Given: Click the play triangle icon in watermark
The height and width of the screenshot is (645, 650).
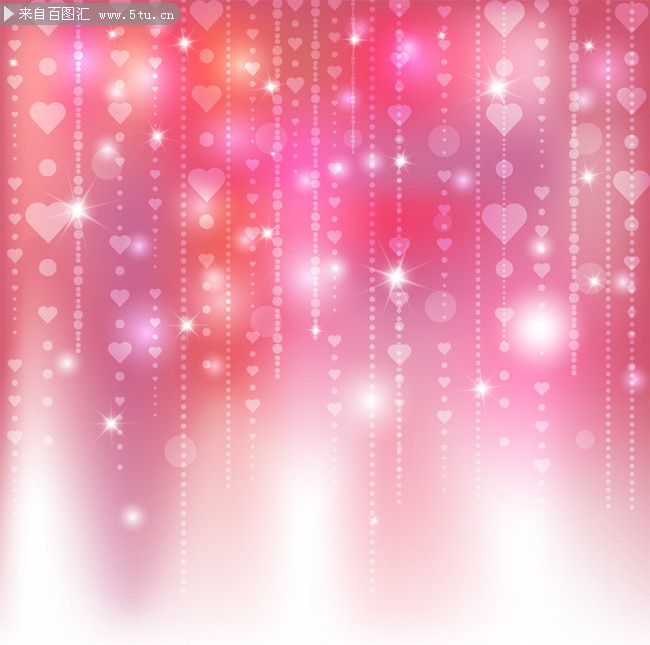Looking at the screenshot, I should tap(9, 15).
